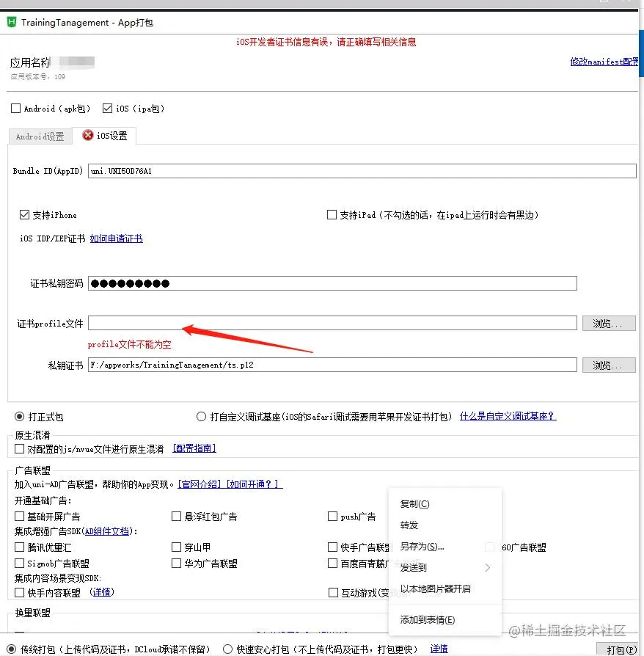Select the 快速安心打包 radio button
The image size is (644, 656).
[228, 649]
